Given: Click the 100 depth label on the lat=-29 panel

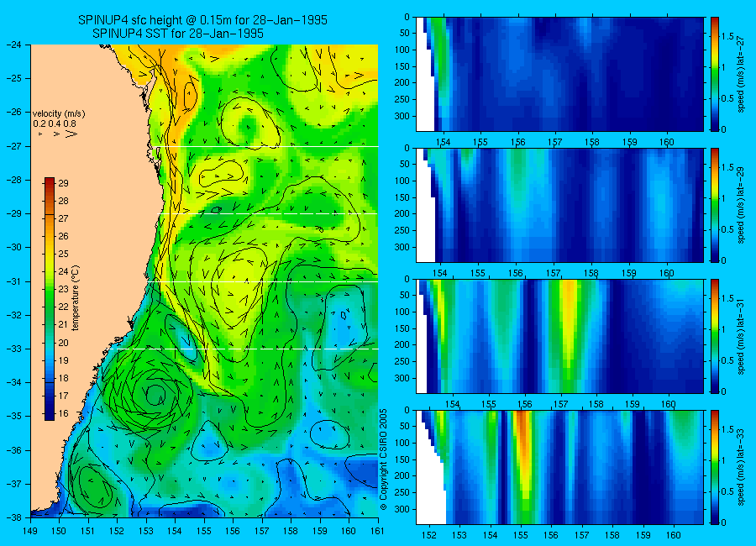Looking at the screenshot, I should [402, 181].
